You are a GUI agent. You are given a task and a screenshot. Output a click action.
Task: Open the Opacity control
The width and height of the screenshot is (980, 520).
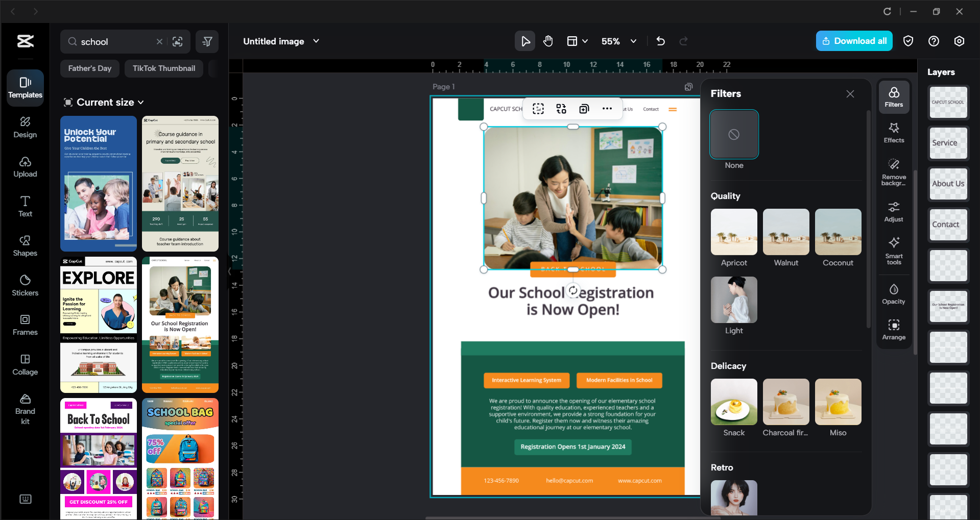pos(893,292)
